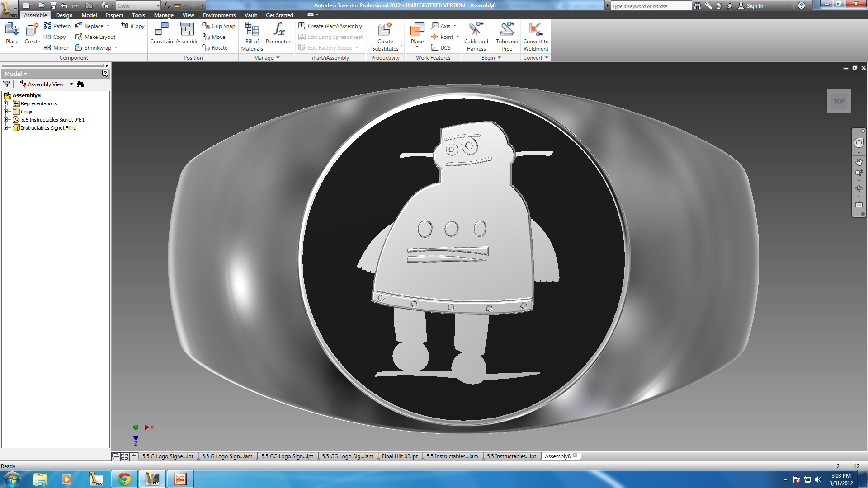Open the Vault ribbon tab
The image size is (868, 488).
point(251,15)
